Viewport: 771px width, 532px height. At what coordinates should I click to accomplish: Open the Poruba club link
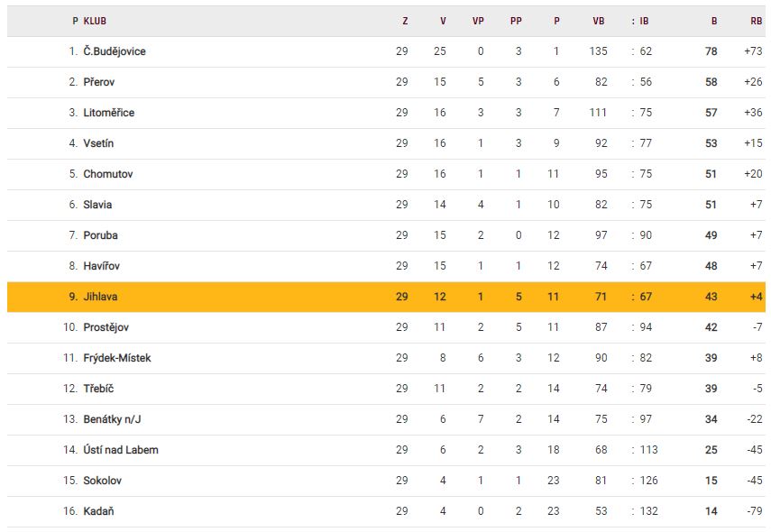point(101,235)
